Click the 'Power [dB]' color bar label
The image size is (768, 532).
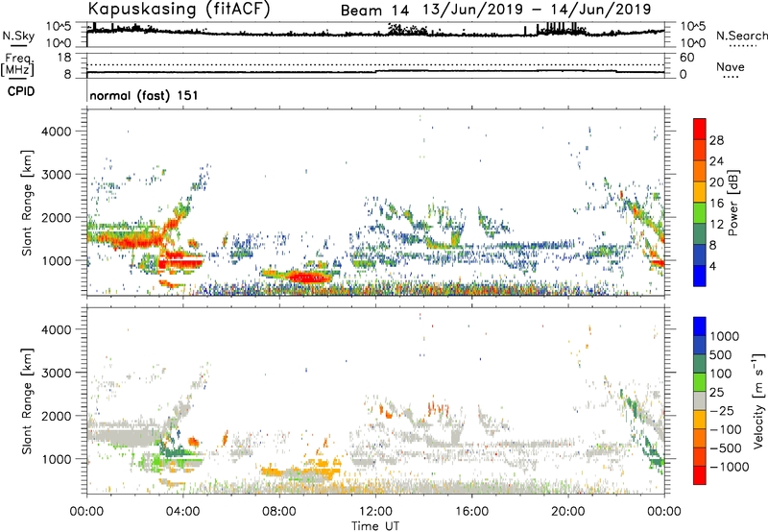tap(733, 203)
